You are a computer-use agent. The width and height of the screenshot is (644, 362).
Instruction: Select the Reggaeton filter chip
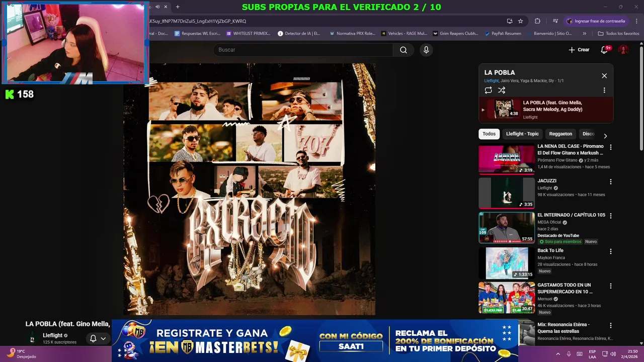[560, 134]
